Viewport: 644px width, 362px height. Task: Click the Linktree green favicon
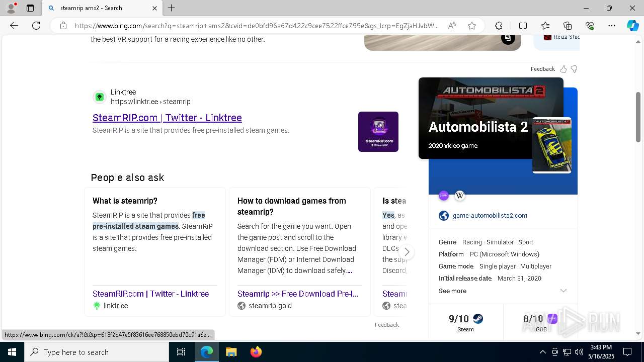point(100,97)
